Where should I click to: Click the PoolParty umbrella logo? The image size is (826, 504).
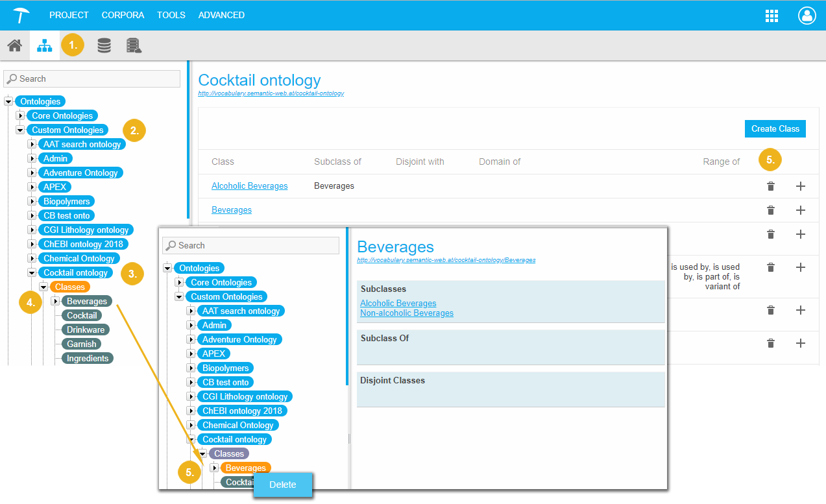pyautogui.click(x=21, y=15)
